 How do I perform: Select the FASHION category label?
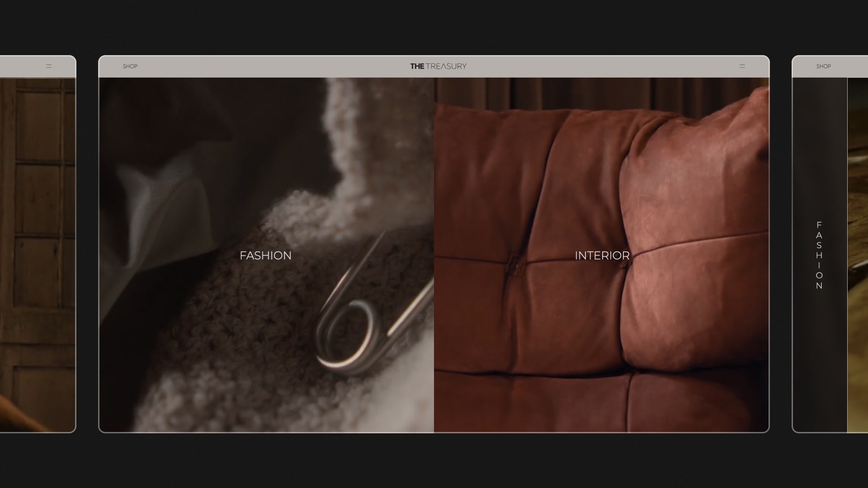pyautogui.click(x=265, y=255)
